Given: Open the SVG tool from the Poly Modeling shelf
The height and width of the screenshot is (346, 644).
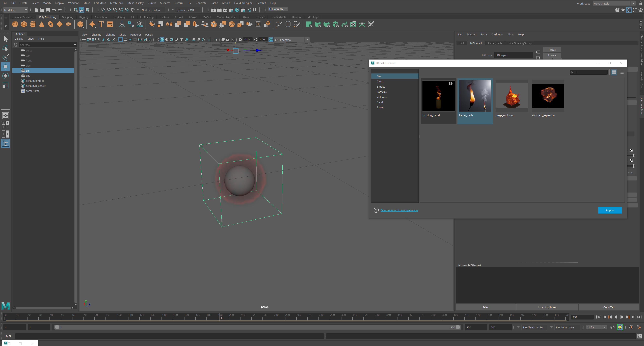Looking at the screenshot, I should pyautogui.click(x=110, y=24).
